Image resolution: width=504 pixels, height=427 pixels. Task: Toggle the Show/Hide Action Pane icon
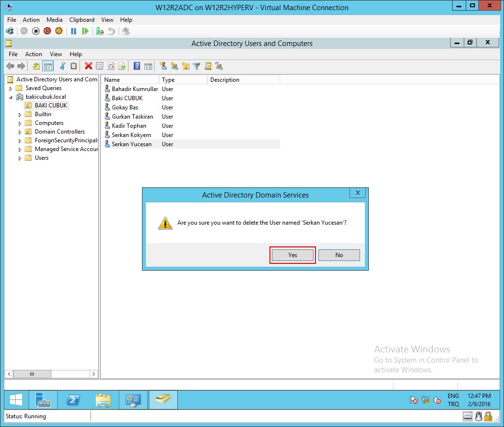148,66
